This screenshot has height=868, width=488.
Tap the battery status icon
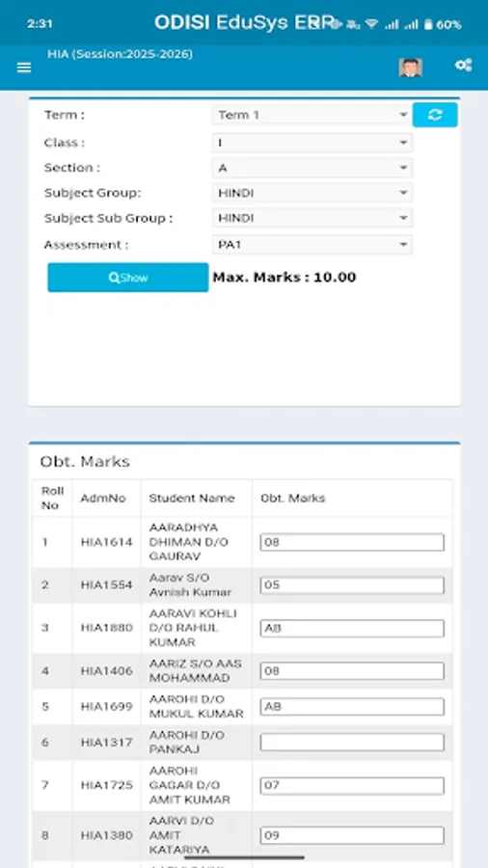pos(428,24)
